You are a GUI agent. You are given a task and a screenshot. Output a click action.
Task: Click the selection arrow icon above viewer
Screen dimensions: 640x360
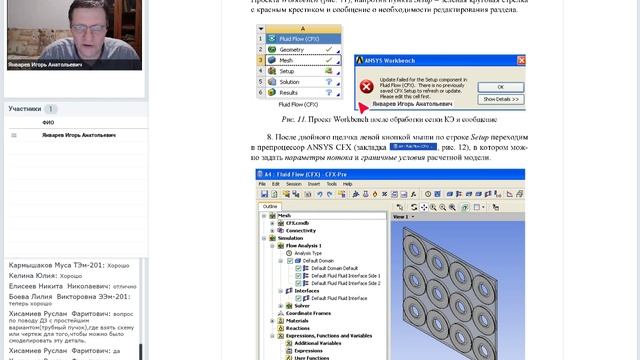click(x=400, y=207)
